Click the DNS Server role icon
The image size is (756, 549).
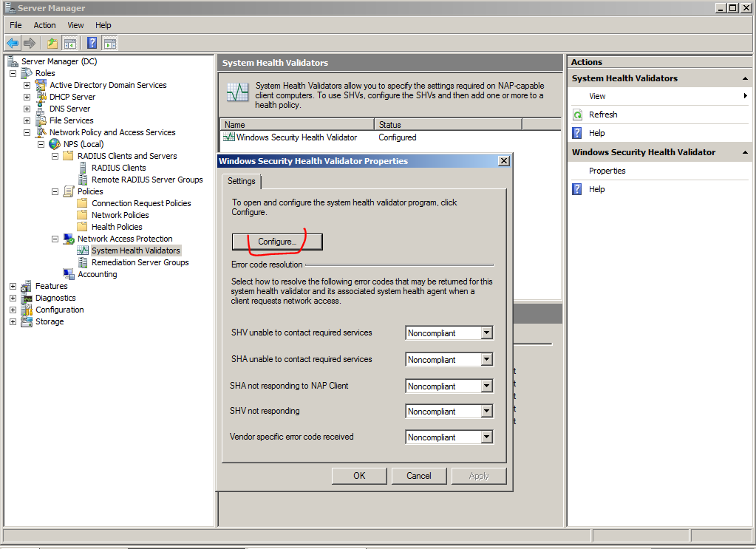41,109
